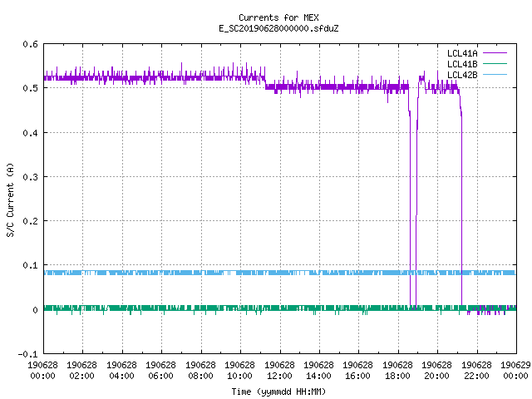The image size is (532, 399).
Task: Select the 0.3 y-axis tick label
Action: (x=30, y=177)
